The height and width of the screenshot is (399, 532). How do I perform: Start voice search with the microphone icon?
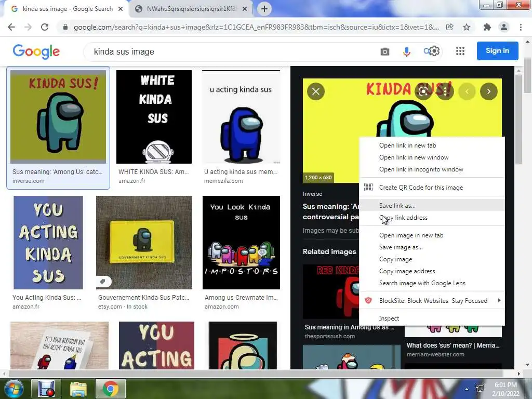point(406,51)
